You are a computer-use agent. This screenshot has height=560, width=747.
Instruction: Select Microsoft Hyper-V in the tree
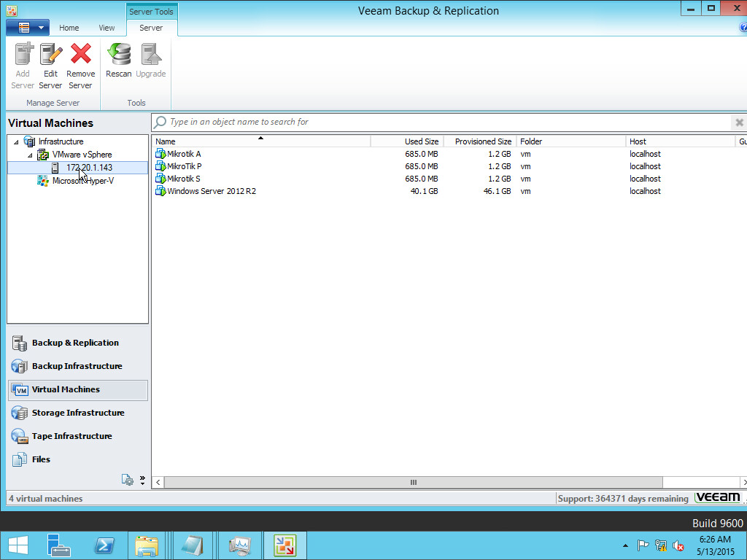(x=83, y=181)
